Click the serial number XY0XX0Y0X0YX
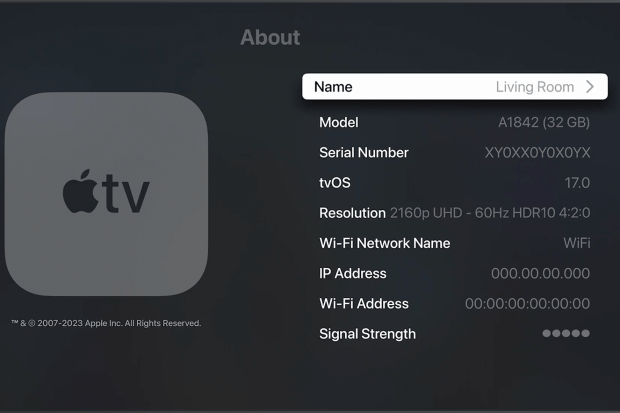 (x=537, y=152)
